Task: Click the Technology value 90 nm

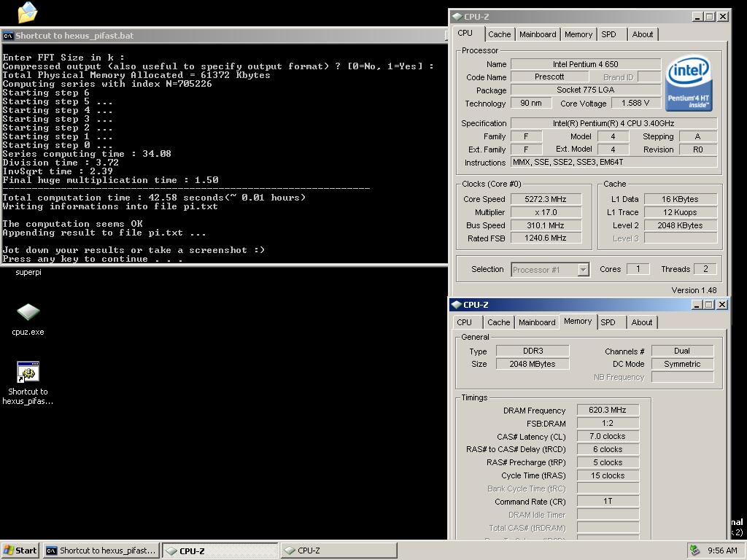Action: click(531, 103)
